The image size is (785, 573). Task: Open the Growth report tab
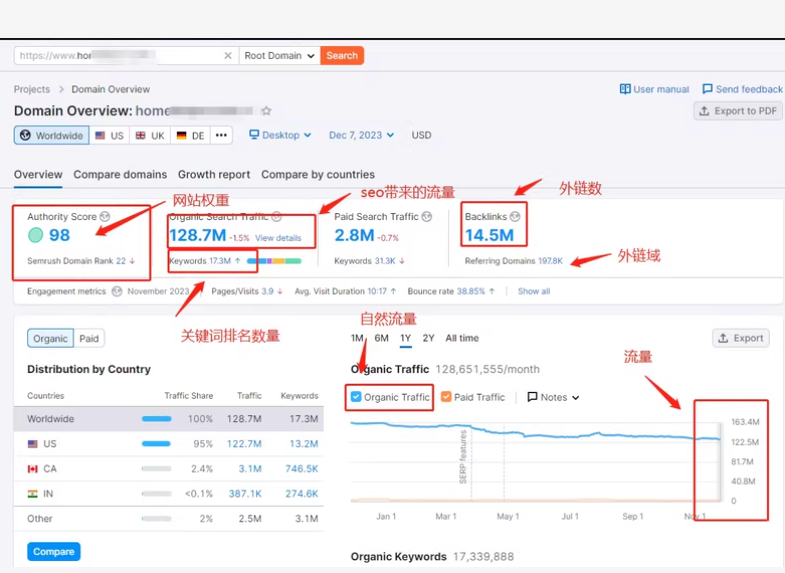(214, 174)
